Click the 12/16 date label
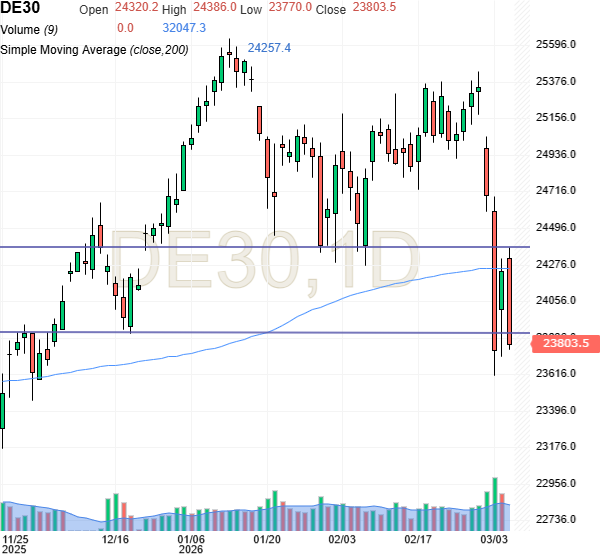Viewport: 600px width, 558px height. coord(116,538)
